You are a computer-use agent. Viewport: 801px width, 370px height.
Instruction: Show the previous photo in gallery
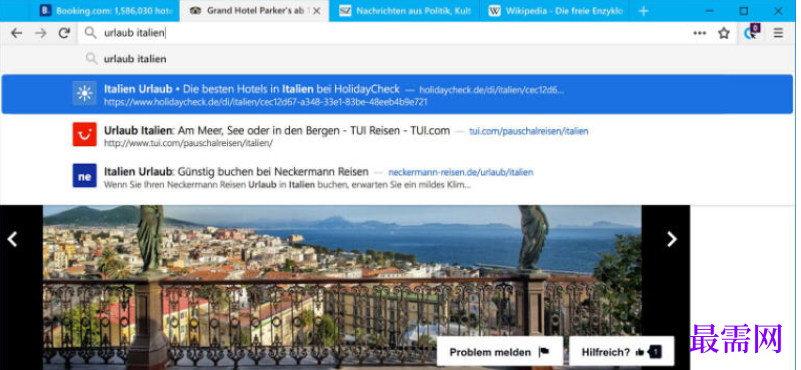[13, 239]
